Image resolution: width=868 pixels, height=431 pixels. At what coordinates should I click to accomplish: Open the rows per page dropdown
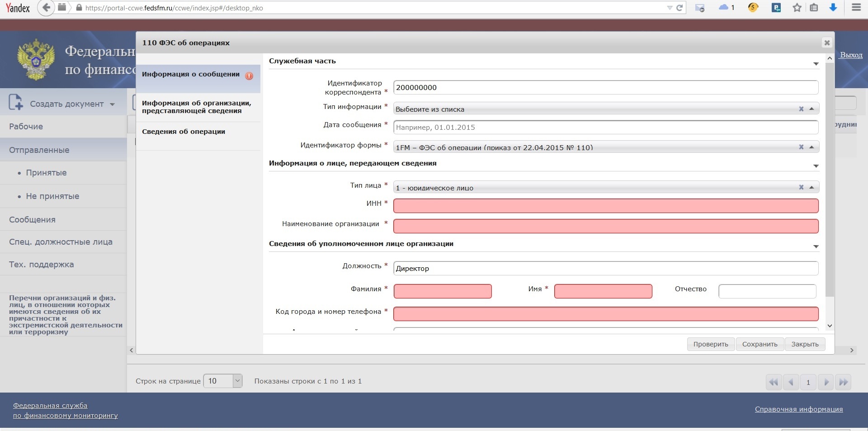(x=237, y=381)
